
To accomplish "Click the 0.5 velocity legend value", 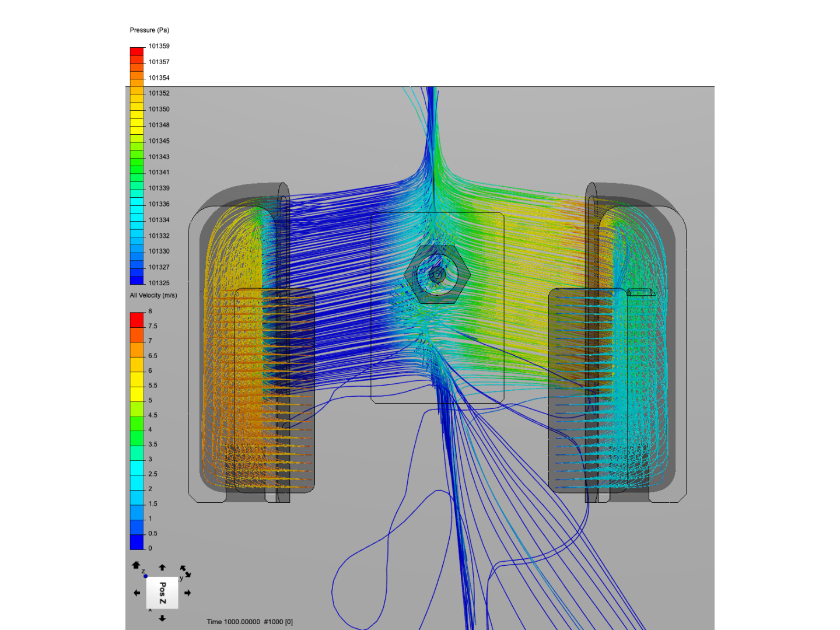I will 152,533.
